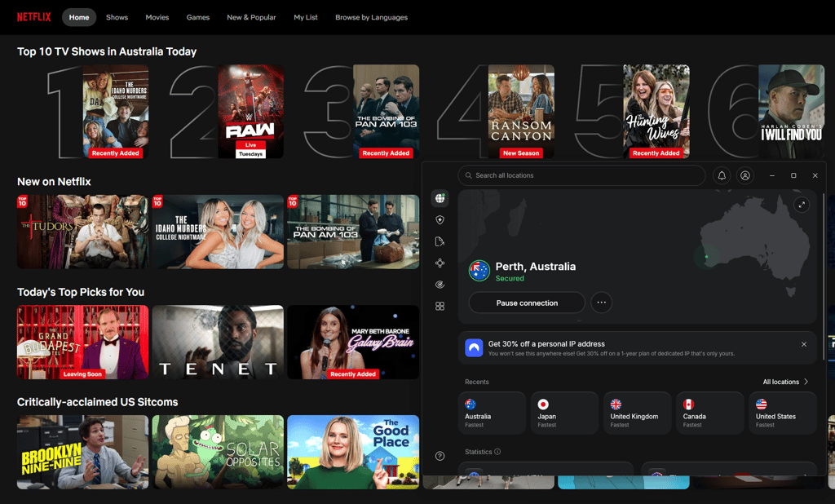Image resolution: width=835 pixels, height=504 pixels.
Task: Open WWE Raw top 10 poster
Action: tap(251, 112)
